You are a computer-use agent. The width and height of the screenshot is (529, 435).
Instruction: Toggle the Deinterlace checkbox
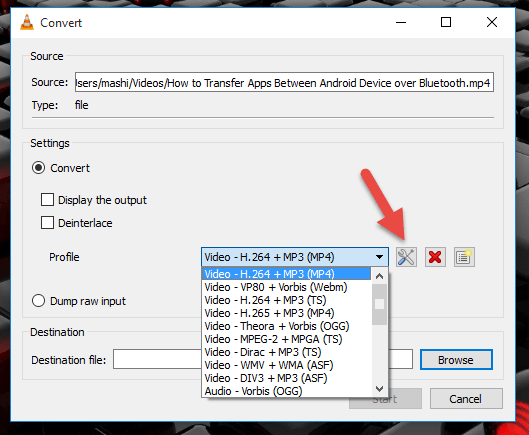(x=47, y=223)
